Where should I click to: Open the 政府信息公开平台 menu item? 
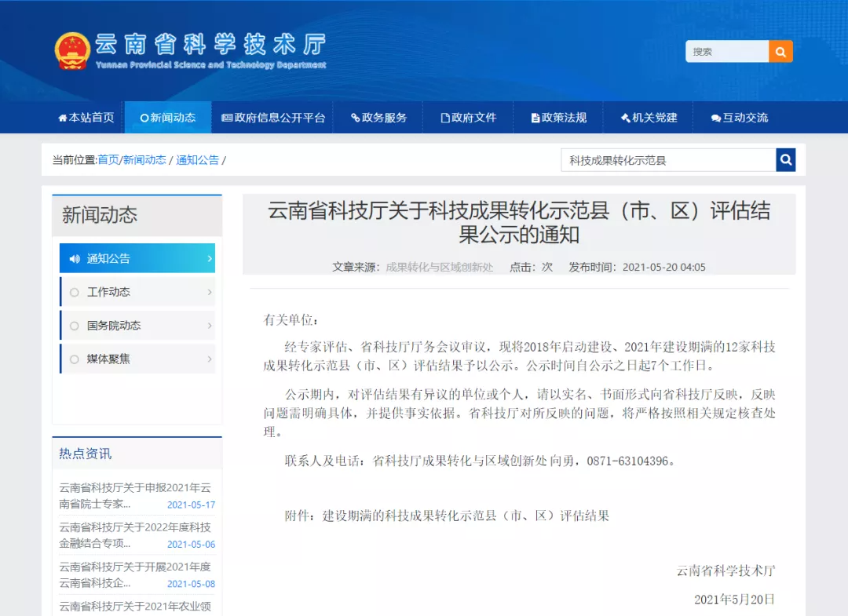273,118
